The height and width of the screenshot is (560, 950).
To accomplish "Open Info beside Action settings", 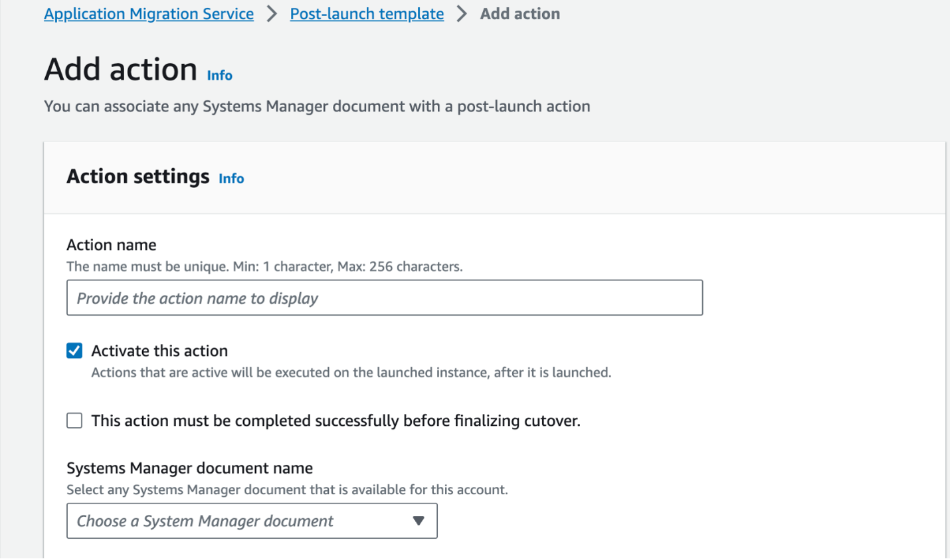I will [231, 179].
